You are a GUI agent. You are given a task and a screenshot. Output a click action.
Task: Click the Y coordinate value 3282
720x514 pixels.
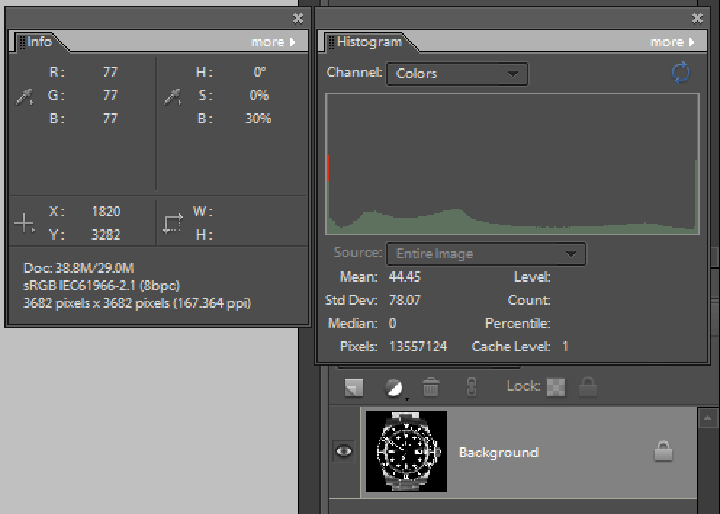pos(106,235)
